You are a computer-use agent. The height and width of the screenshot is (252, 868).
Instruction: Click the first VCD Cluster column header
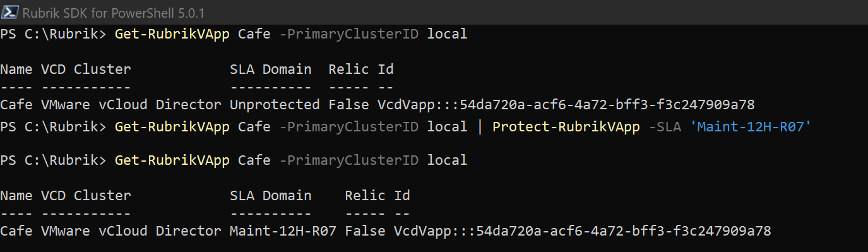click(x=86, y=69)
